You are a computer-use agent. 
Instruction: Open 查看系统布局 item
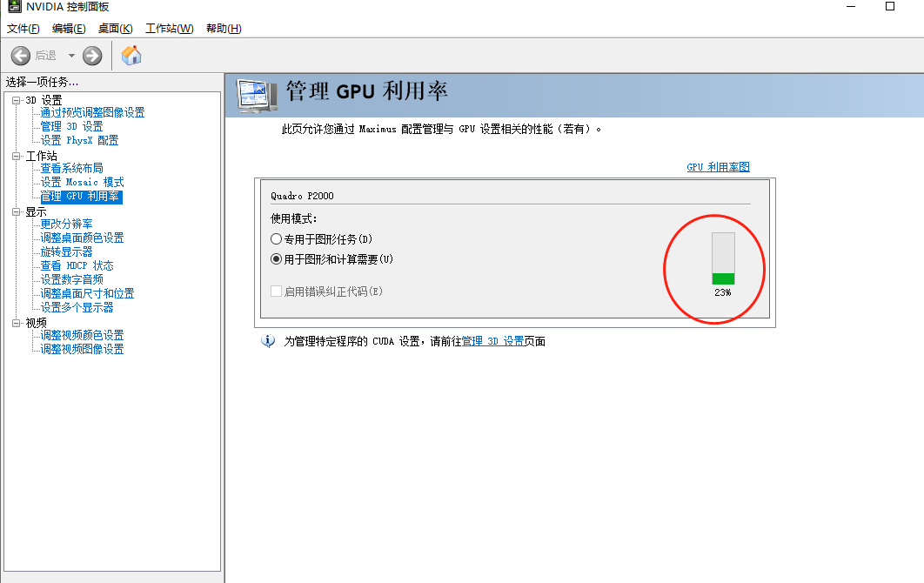click(x=71, y=168)
